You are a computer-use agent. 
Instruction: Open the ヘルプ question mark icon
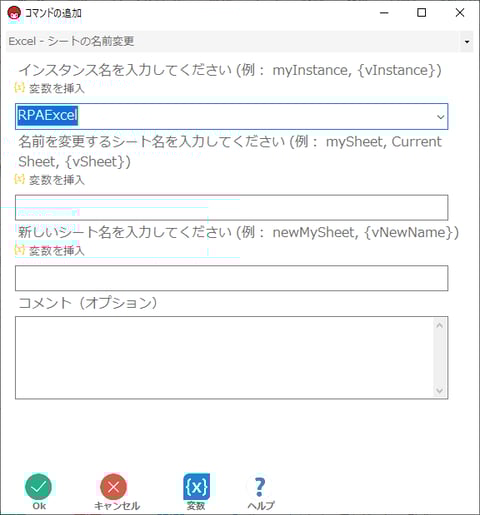coord(260,487)
